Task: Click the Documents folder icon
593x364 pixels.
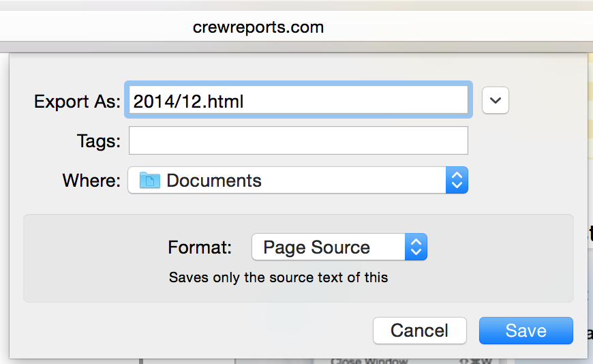Action: (150, 180)
